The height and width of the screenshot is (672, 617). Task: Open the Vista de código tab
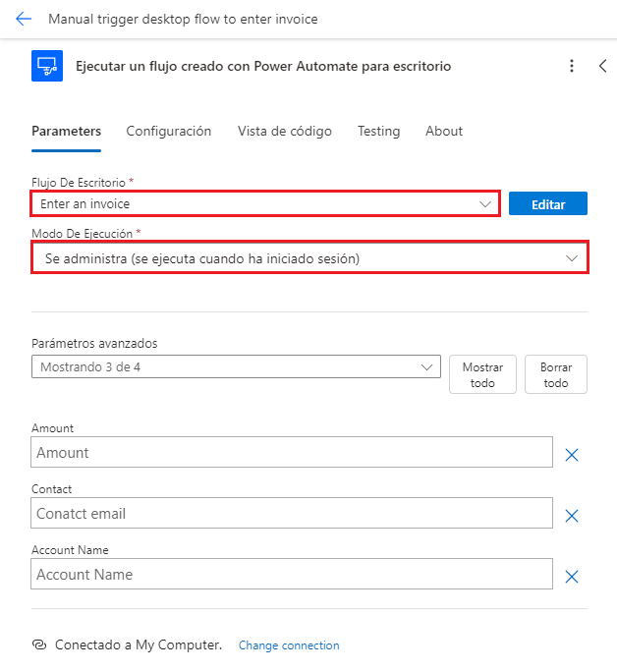click(285, 131)
